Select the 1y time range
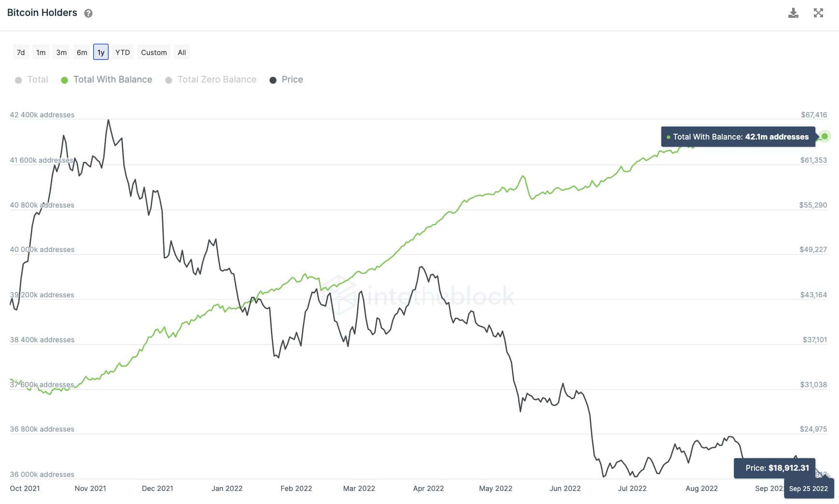 (101, 52)
